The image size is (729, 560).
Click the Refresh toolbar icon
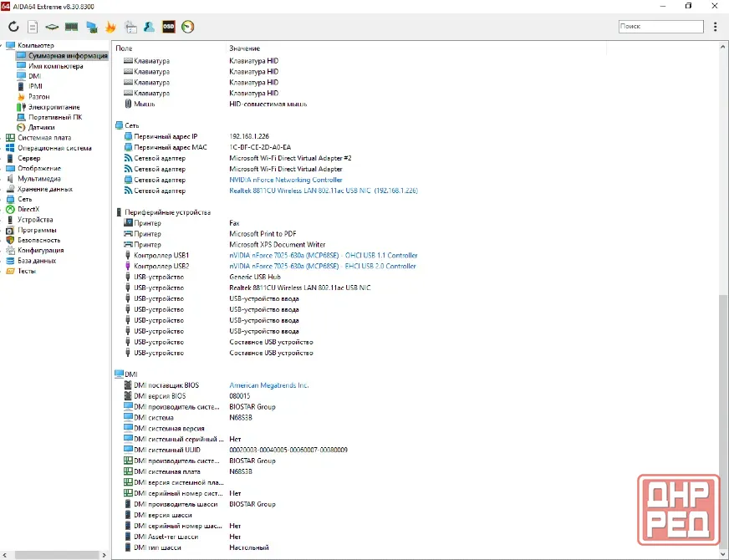tap(13, 27)
